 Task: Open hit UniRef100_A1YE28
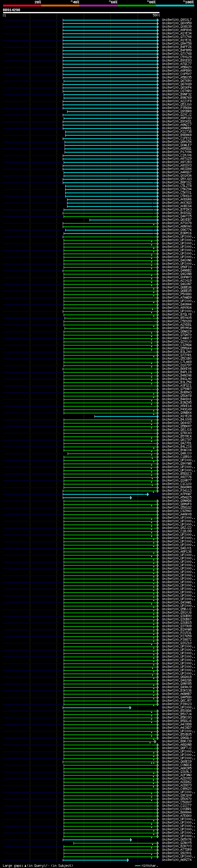pos(176,416)
